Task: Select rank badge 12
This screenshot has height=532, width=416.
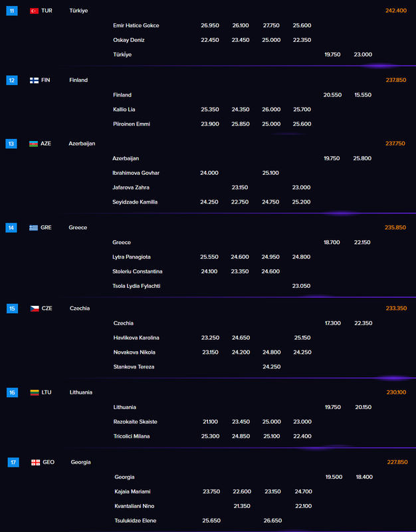Action: (x=12, y=80)
